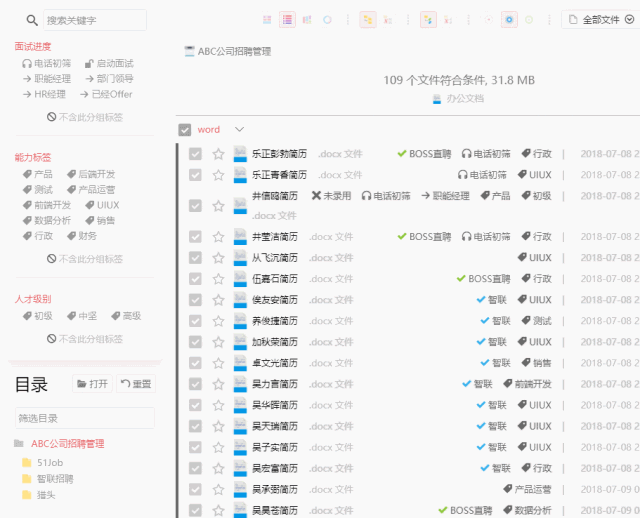
Task: Select the green circle size icon
Action: tap(529, 20)
